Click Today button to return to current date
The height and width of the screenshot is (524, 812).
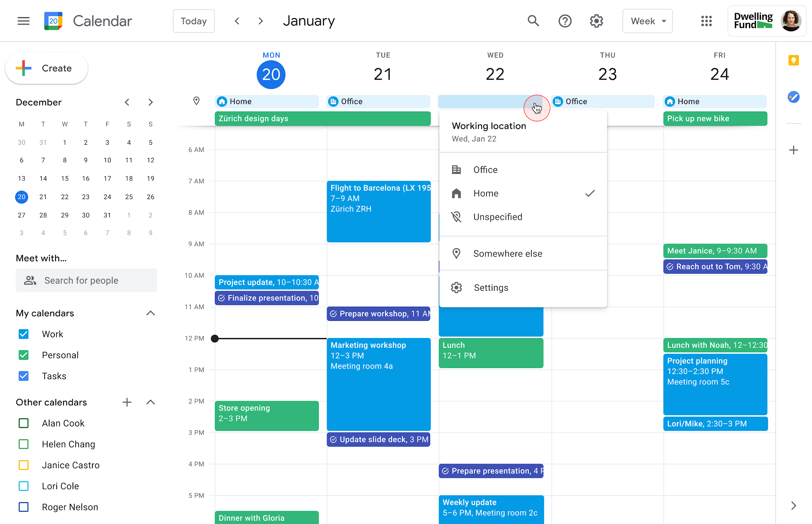click(x=193, y=21)
